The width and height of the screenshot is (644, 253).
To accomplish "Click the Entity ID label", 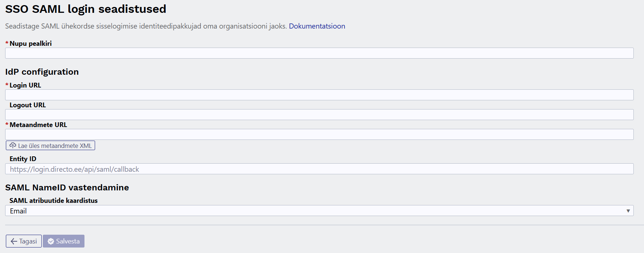I will click(23, 159).
